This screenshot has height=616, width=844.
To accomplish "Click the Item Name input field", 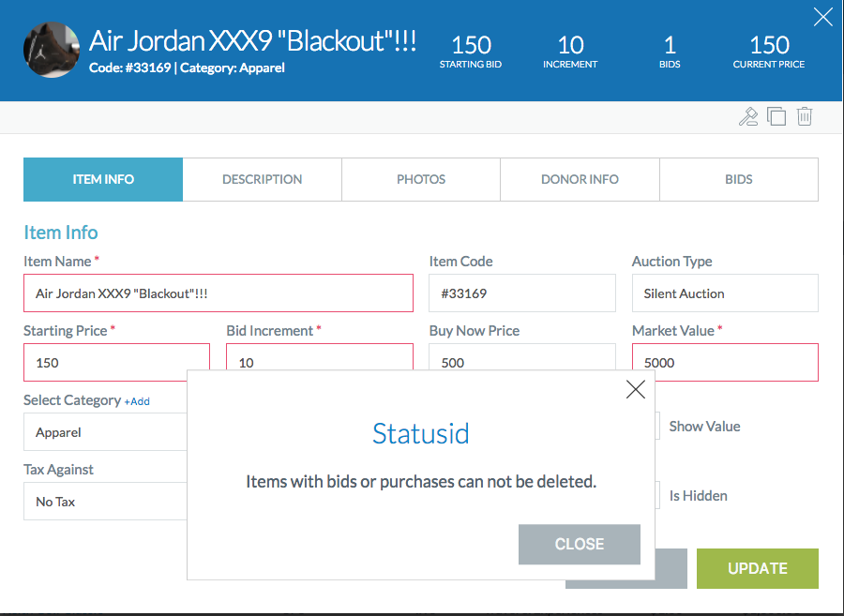I will pos(219,293).
